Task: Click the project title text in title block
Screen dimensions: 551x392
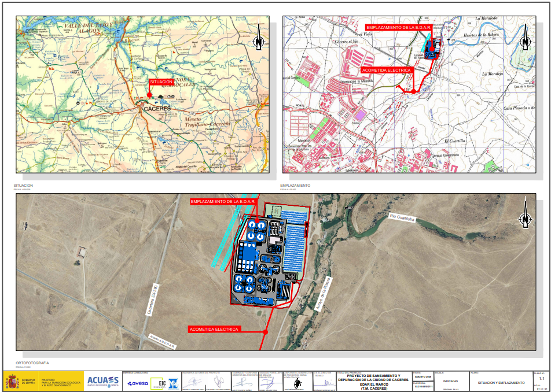Action: pos(373,382)
